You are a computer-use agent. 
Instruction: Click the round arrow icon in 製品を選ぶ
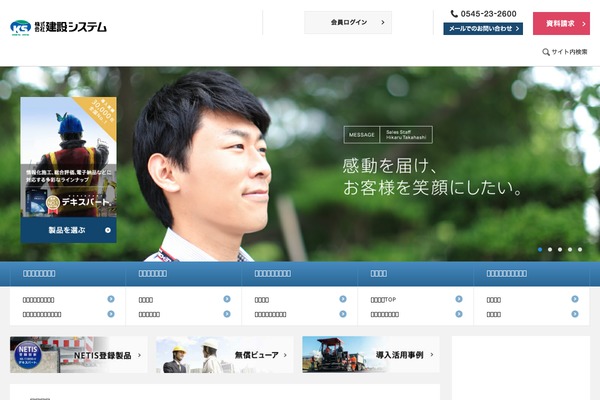(x=108, y=230)
